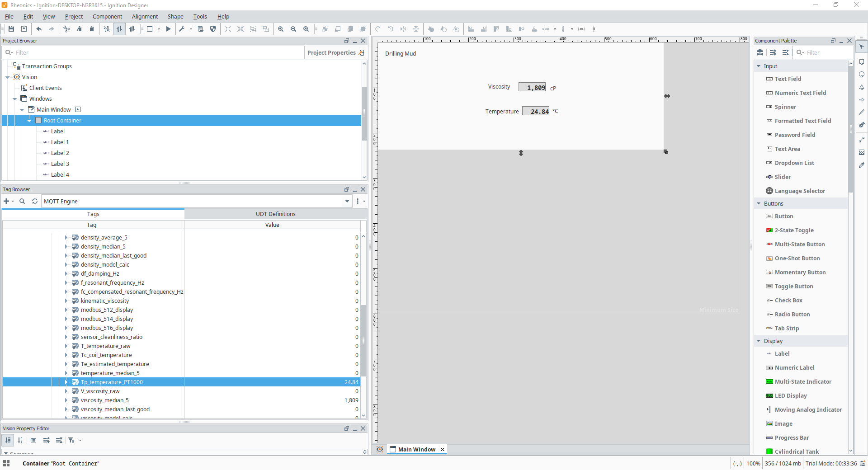The height and width of the screenshot is (470, 868).
Task: Click the shield security icon in toolbar
Action: coord(213,29)
